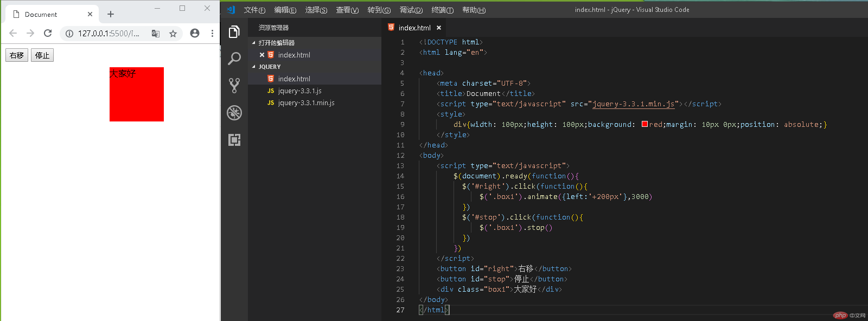Open the 查看(V) menu

347,10
